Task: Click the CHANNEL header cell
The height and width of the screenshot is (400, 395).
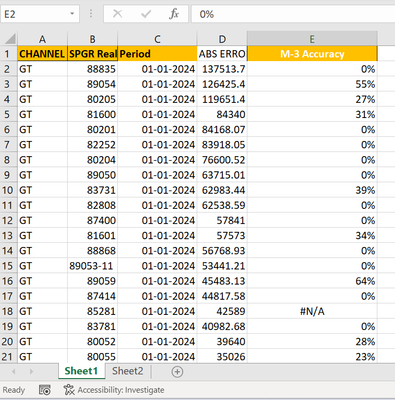Action: pyautogui.click(x=42, y=54)
